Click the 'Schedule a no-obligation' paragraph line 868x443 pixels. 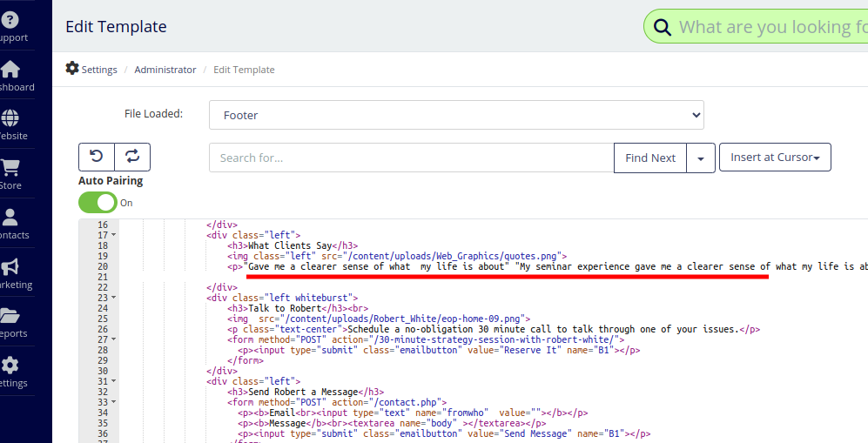(494, 329)
